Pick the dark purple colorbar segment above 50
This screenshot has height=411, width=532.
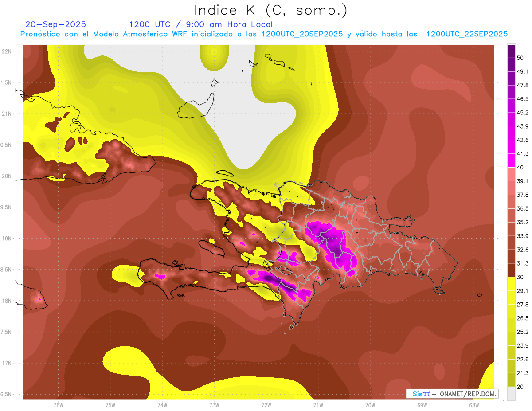pos(511,51)
